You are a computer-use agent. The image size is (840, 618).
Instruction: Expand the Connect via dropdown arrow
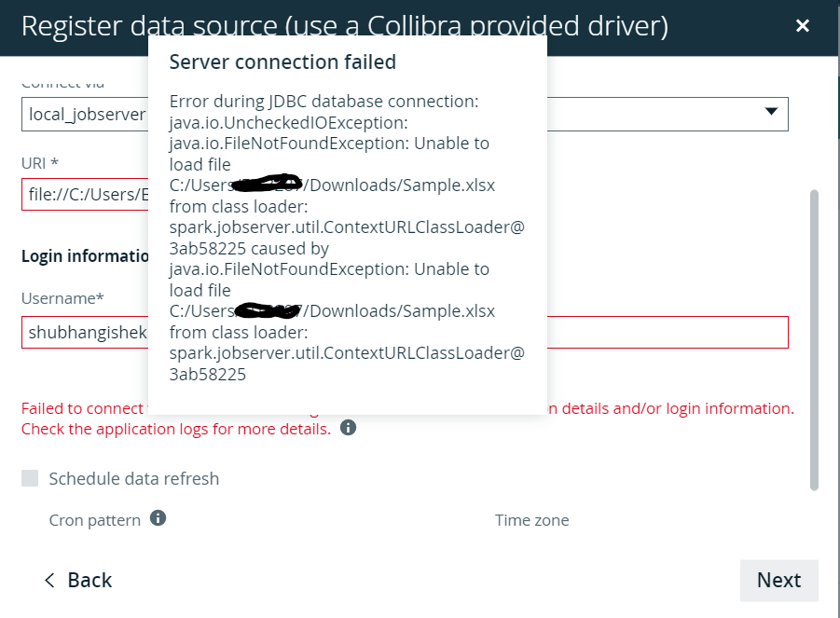[771, 112]
